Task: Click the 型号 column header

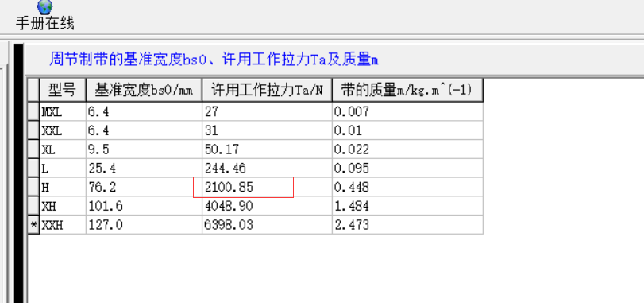Action: pos(63,90)
